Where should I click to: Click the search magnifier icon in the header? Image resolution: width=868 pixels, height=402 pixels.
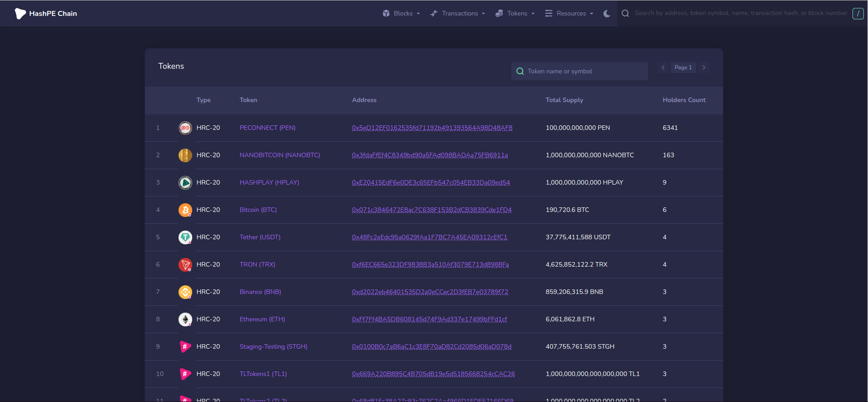point(625,13)
